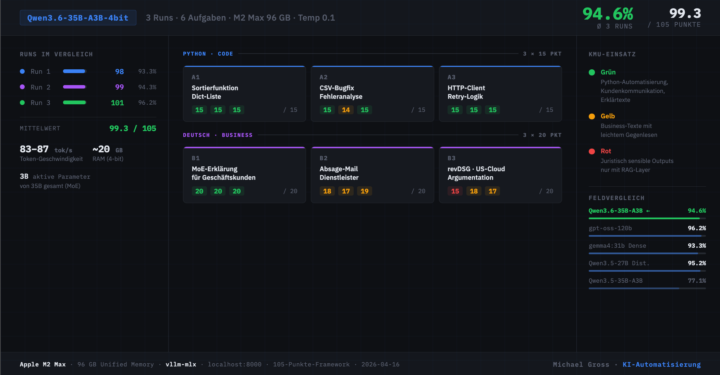
Task: Open the B2 Absage-Mail Dienstleister card
Action: (x=372, y=175)
